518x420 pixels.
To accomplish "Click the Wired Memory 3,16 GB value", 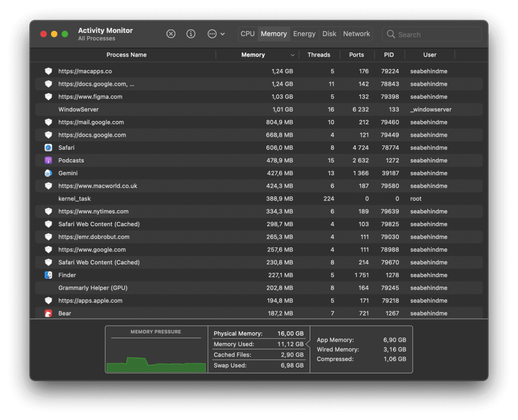I will 395,349.
